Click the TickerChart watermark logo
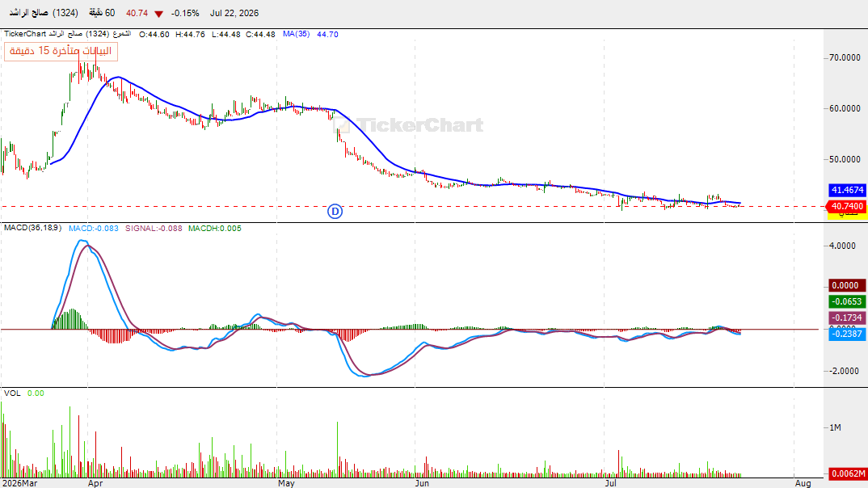Screen dimensions: 868x488 click(x=410, y=125)
